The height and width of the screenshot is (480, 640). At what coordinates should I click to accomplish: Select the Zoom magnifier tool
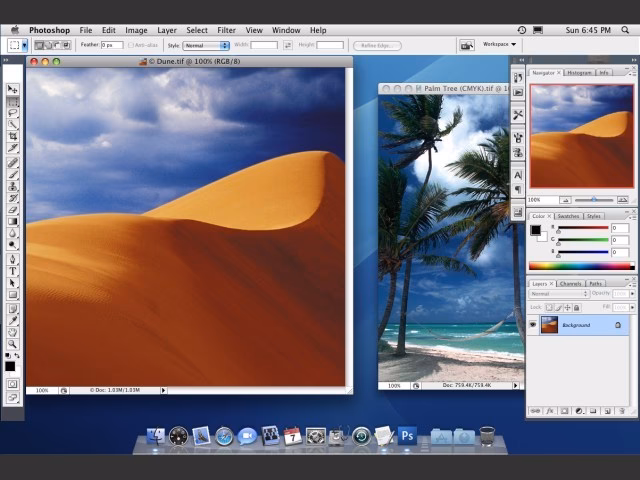(x=13, y=344)
